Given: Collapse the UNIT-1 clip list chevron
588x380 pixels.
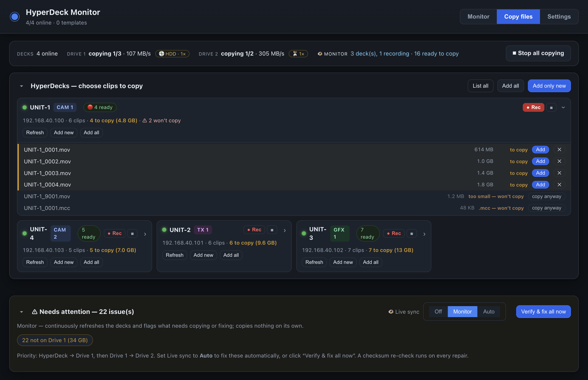Looking at the screenshot, I should tap(563, 107).
